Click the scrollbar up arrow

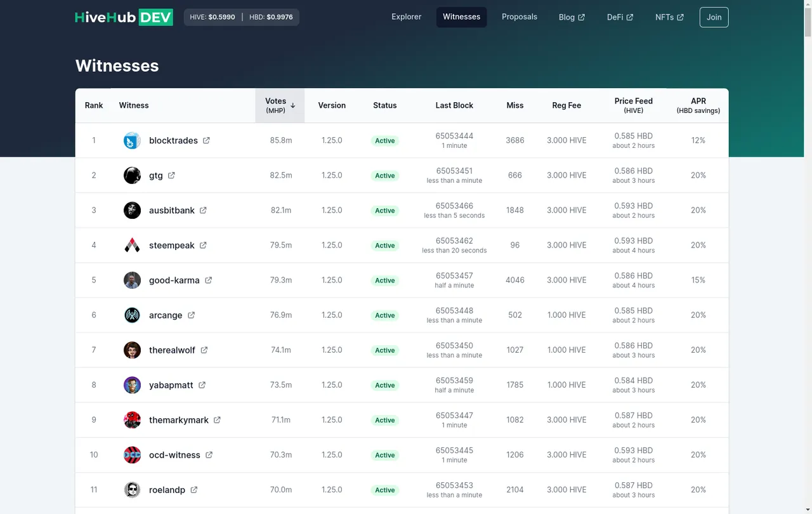pos(808,4)
